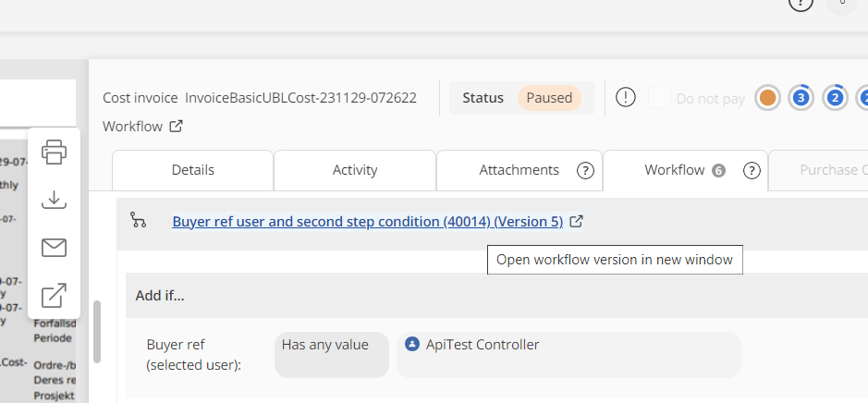Screen dimensions: 868x403
Task: Open invoice in new window icon
Action: [55, 296]
